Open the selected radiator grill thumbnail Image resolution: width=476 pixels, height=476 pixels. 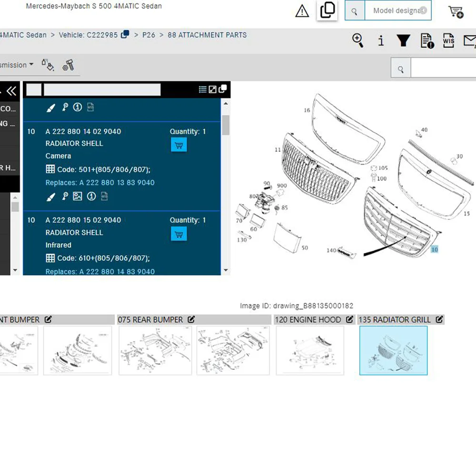(394, 351)
